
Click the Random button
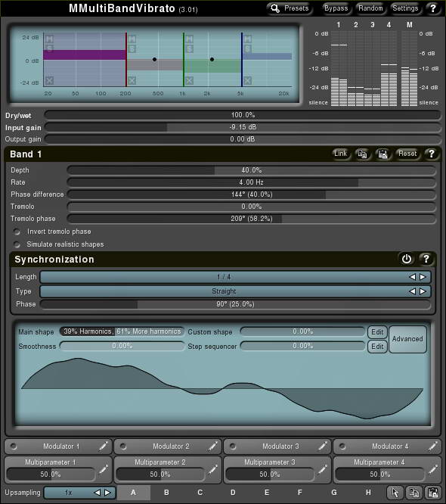click(370, 8)
